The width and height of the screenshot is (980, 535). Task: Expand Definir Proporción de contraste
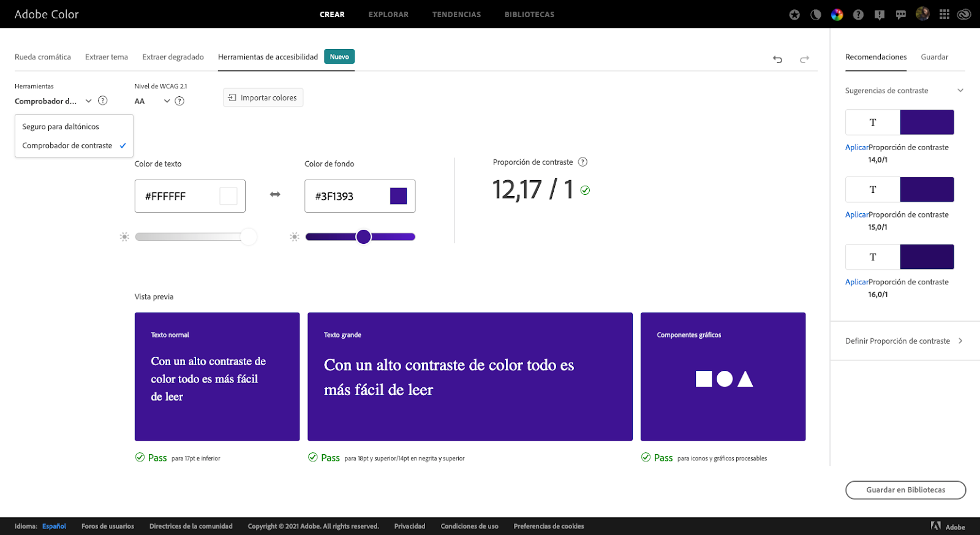pos(904,341)
